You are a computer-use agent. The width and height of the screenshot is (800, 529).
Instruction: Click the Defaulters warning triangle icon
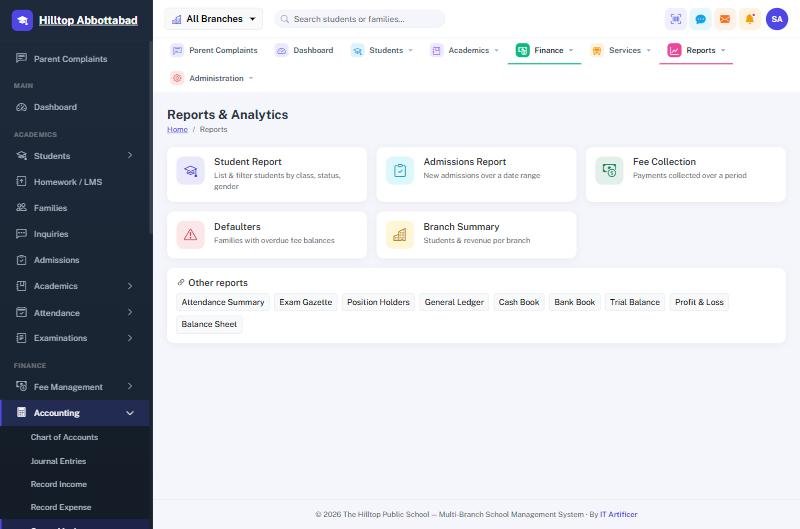(190, 235)
